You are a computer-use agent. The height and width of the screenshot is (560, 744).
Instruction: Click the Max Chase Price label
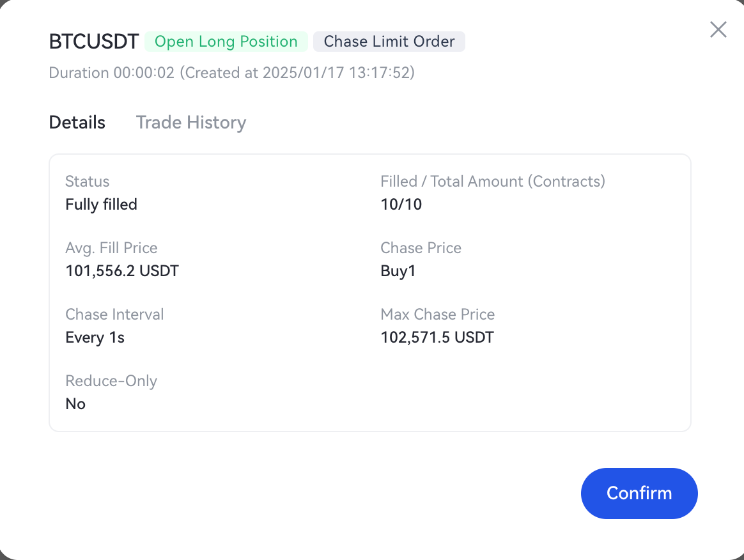[x=437, y=315]
